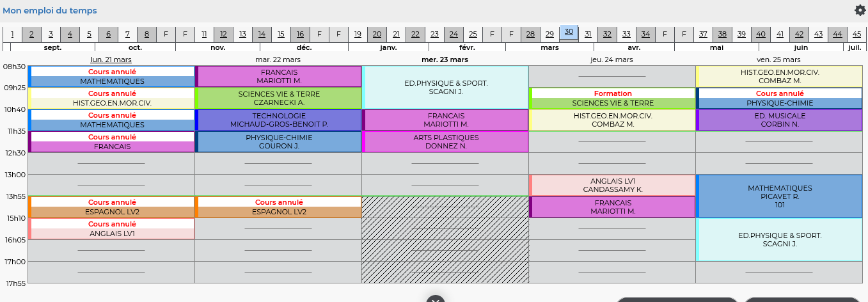The image size is (868, 302).
Task: Click the lun. 21 mars day header
Action: tap(111, 60)
